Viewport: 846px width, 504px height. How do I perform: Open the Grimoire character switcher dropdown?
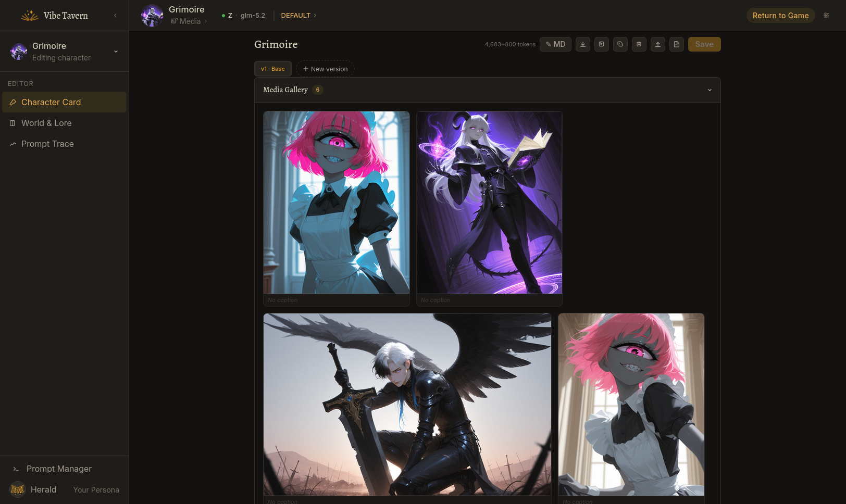click(116, 52)
